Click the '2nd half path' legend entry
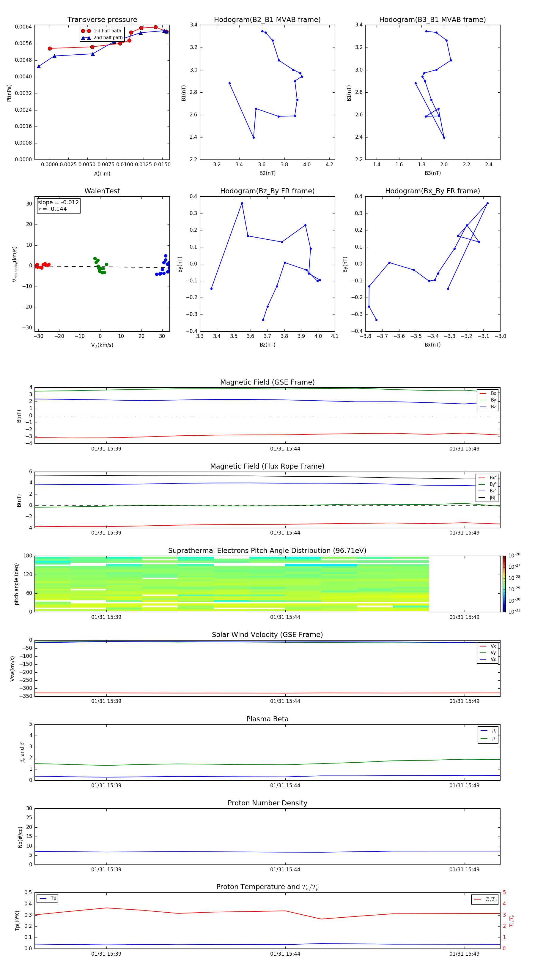This screenshot has height=980, width=535. coord(102,38)
